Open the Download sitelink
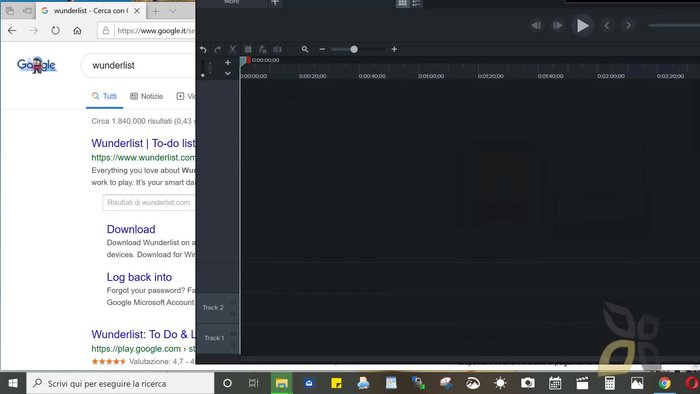The image size is (700, 394). click(131, 229)
